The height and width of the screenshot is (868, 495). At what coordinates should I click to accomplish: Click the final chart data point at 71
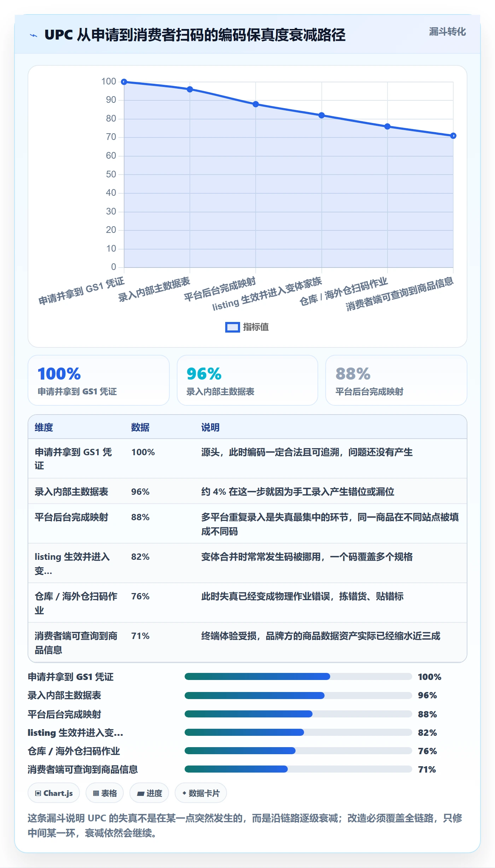click(x=453, y=136)
